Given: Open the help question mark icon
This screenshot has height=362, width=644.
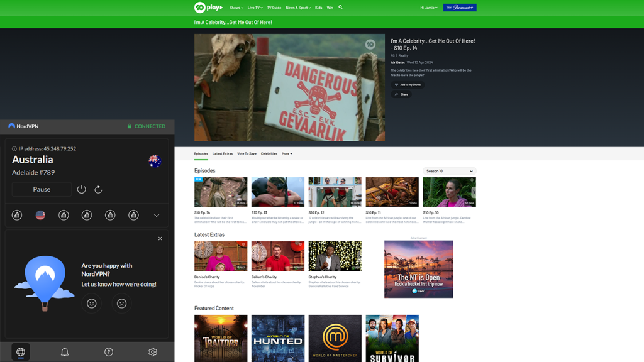Looking at the screenshot, I should [109, 352].
